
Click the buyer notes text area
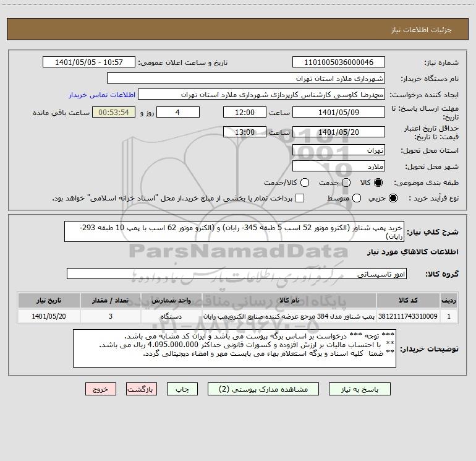click(x=234, y=348)
